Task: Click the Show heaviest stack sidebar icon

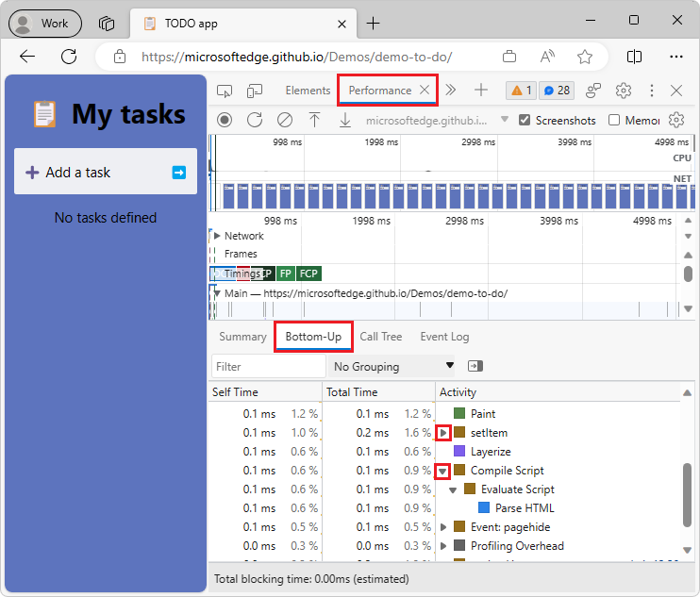Action: click(475, 366)
